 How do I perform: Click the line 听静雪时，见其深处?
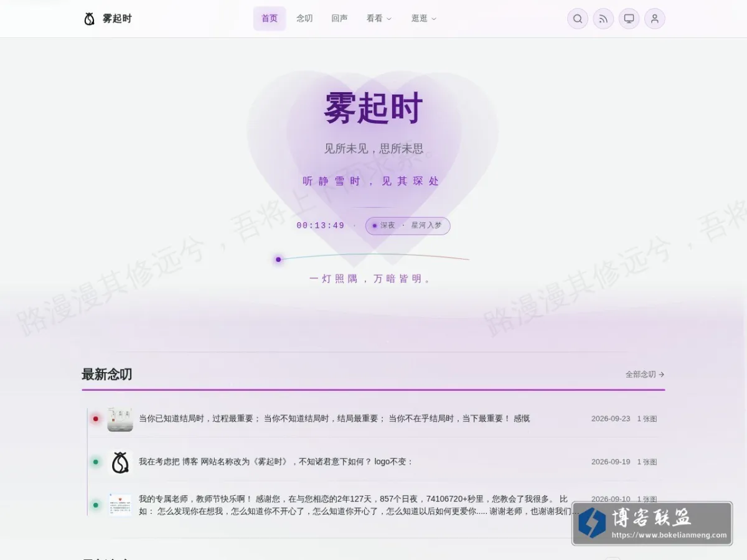pyautogui.click(x=371, y=181)
